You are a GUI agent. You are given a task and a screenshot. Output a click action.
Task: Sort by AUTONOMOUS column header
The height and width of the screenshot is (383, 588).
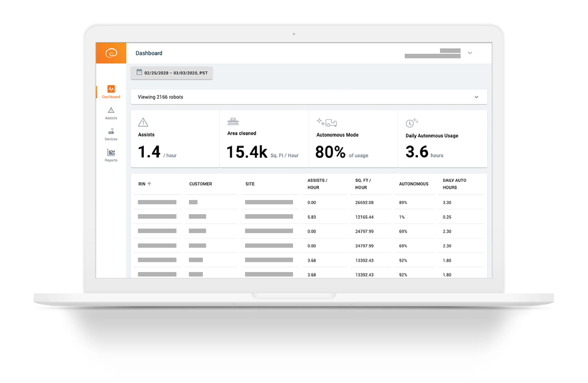pyautogui.click(x=414, y=184)
